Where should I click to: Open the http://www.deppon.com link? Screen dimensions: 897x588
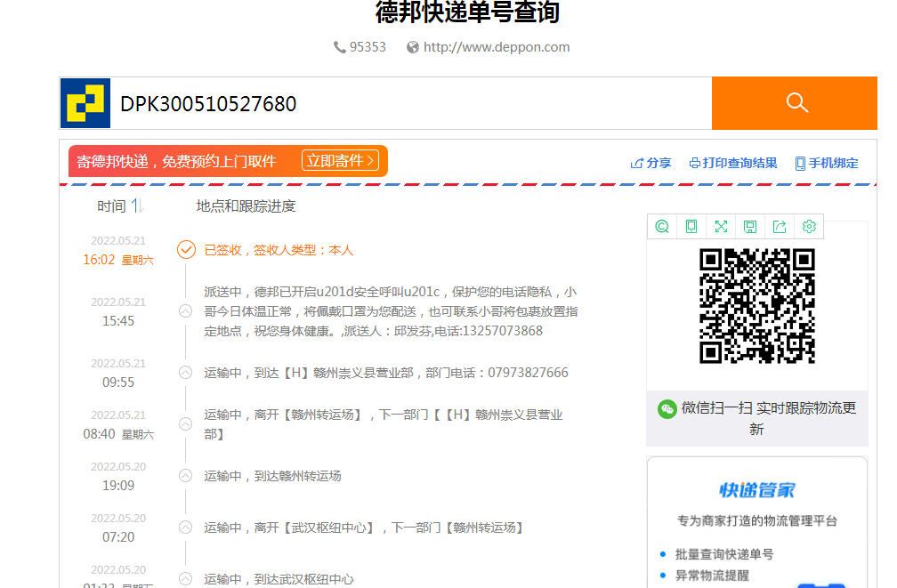coord(497,47)
